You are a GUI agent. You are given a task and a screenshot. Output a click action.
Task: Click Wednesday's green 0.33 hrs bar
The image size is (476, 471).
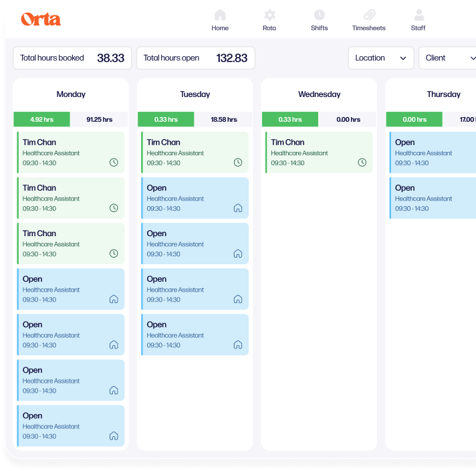tap(289, 120)
